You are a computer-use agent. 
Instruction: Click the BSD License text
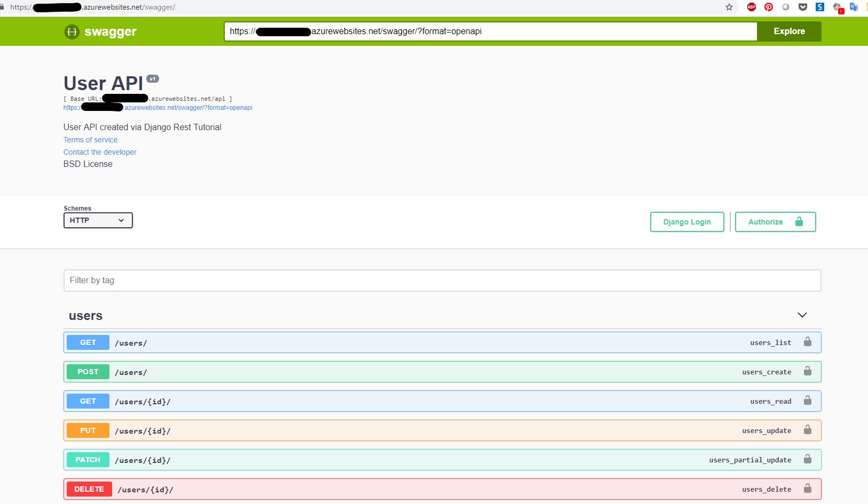pyautogui.click(x=88, y=164)
